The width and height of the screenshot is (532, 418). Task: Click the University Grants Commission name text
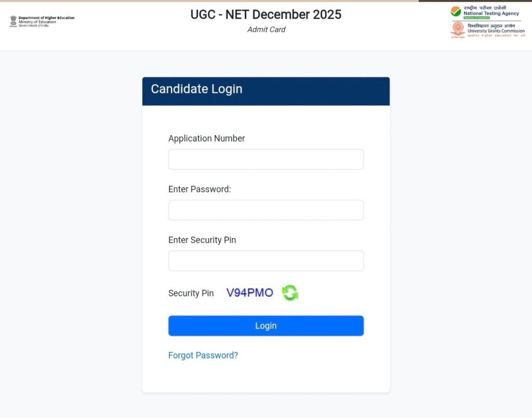coord(496,31)
